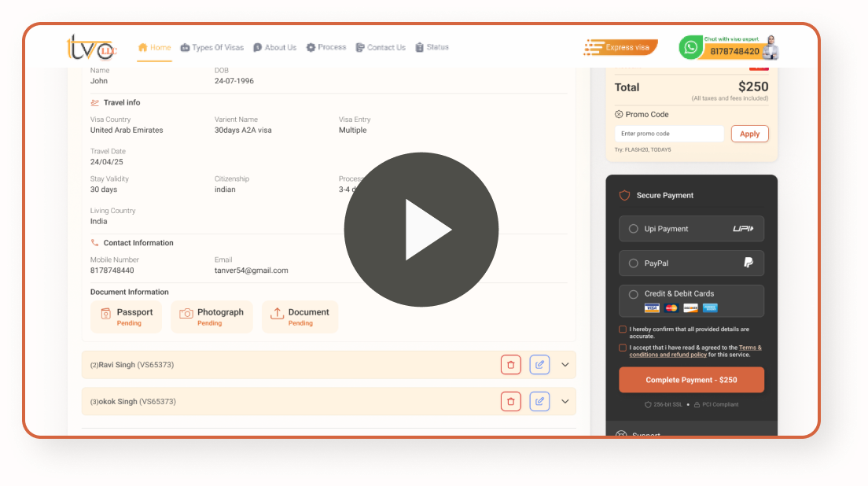Click the tvo LLC logo

click(x=91, y=48)
